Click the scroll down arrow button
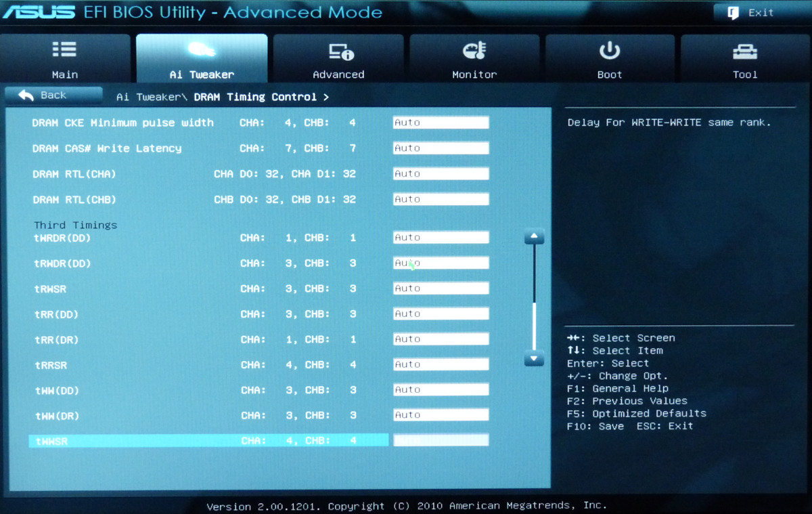Viewport: 812px width, 514px height. pyautogui.click(x=534, y=359)
